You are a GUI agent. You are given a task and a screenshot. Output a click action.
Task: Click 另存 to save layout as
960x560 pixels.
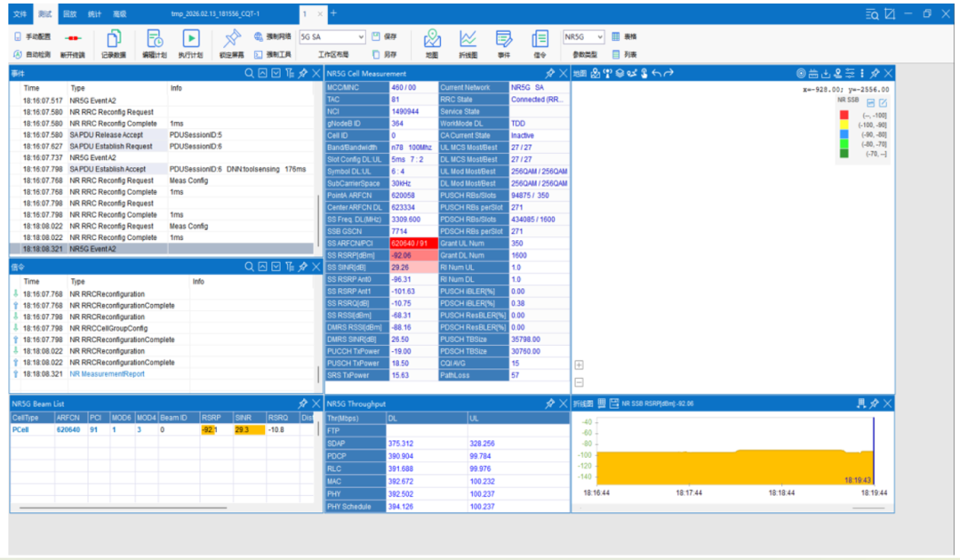pos(385,54)
